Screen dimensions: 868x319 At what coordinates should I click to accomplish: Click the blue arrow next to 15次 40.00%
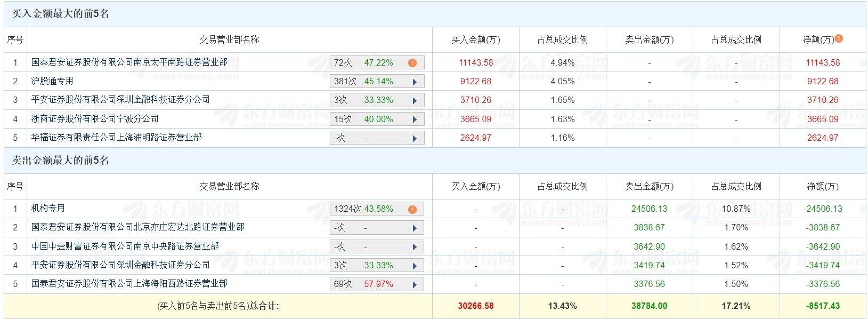(416, 119)
